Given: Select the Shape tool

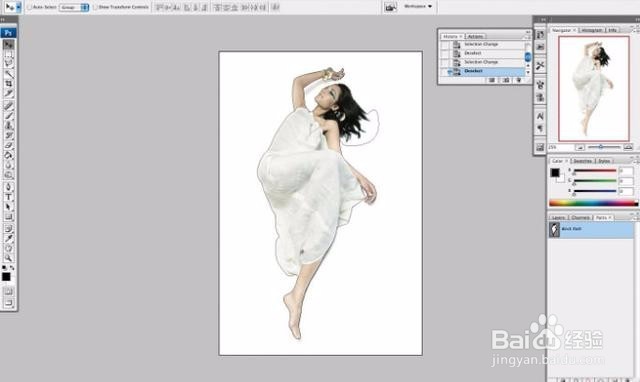Looking at the screenshot, I should click(9, 216).
